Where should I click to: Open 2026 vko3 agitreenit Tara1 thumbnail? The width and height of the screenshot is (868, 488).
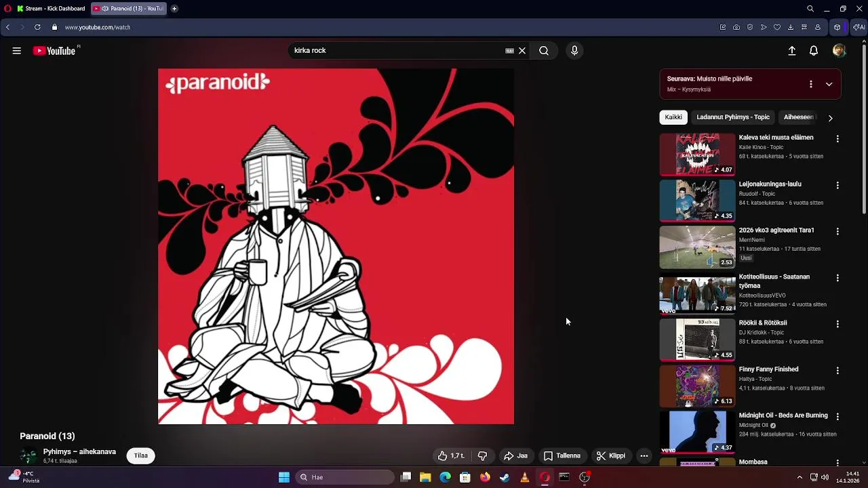click(x=697, y=247)
